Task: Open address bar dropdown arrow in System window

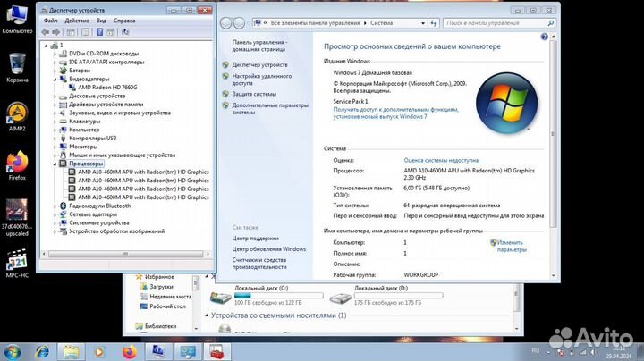Action: (x=423, y=23)
